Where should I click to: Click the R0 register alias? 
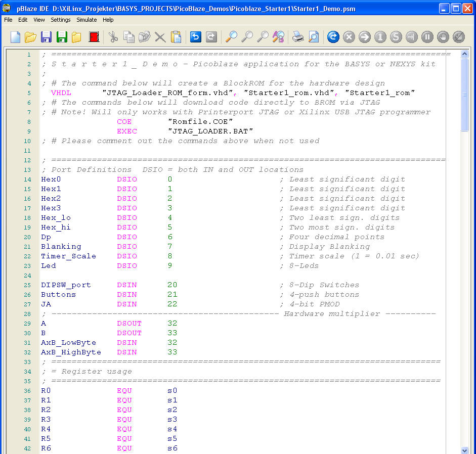click(x=46, y=391)
